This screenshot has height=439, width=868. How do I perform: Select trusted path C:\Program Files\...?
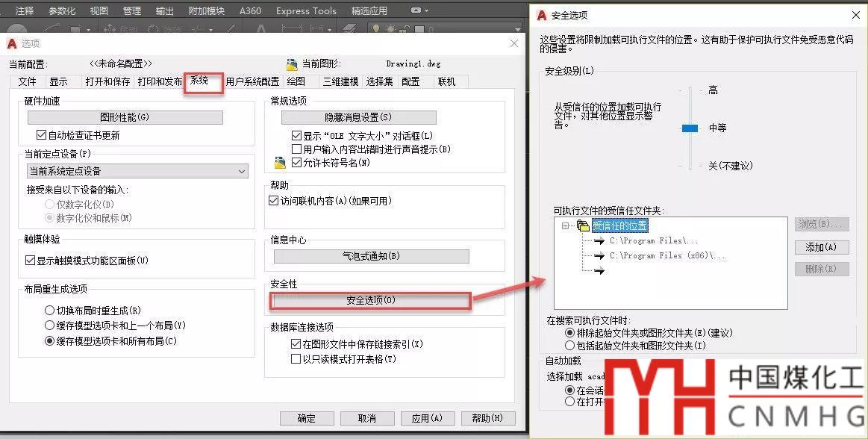click(x=654, y=241)
